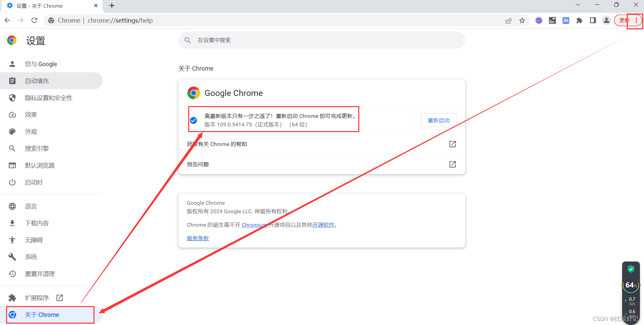Share this page via the share icon
This screenshot has width=644, height=325.
[509, 21]
